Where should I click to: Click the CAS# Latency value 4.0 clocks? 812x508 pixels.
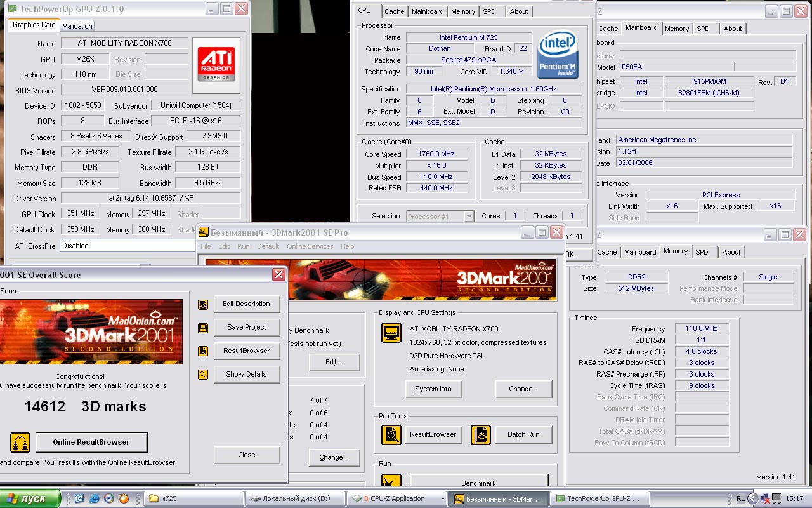702,352
